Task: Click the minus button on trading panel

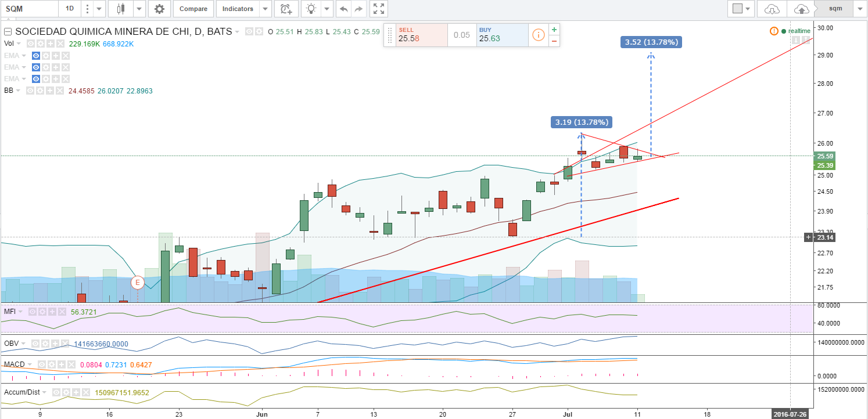Action: (x=554, y=41)
